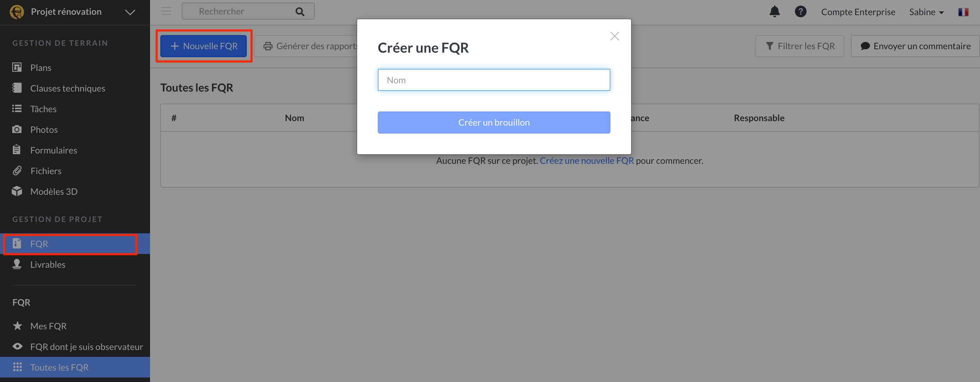Click the French flag language icon
The image size is (980, 382).
click(963, 12)
